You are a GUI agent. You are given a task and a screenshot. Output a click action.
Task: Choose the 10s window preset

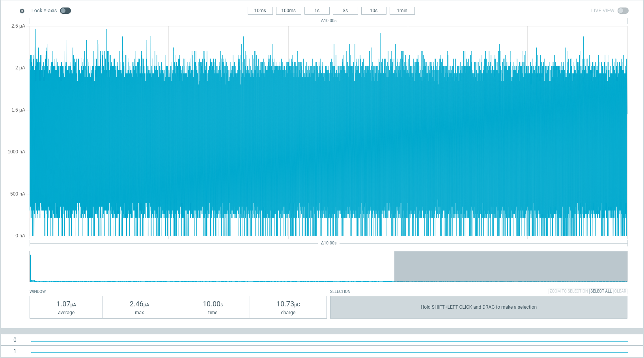373,11
